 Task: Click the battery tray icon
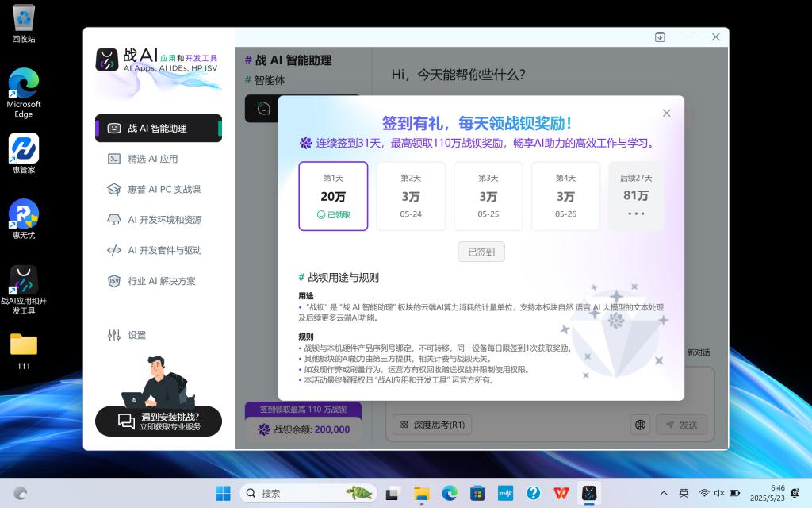[734, 493]
